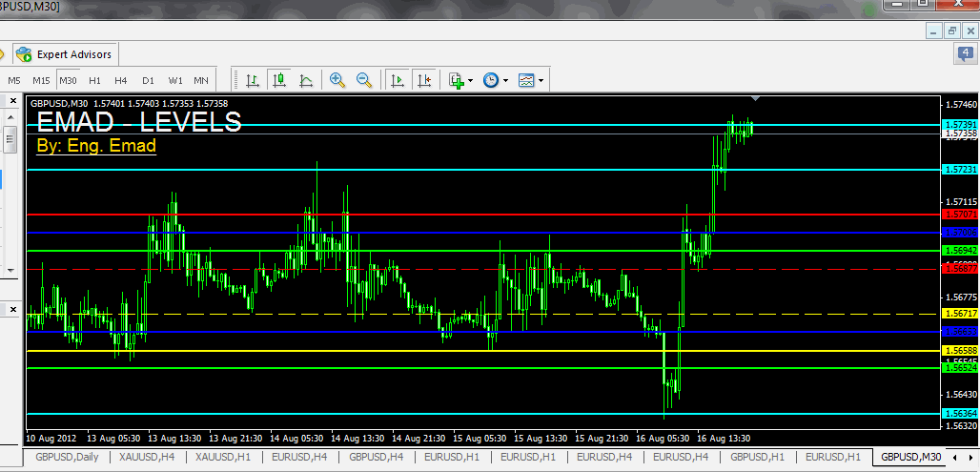Expand the indicators list dropdown arrow

pos(471,80)
